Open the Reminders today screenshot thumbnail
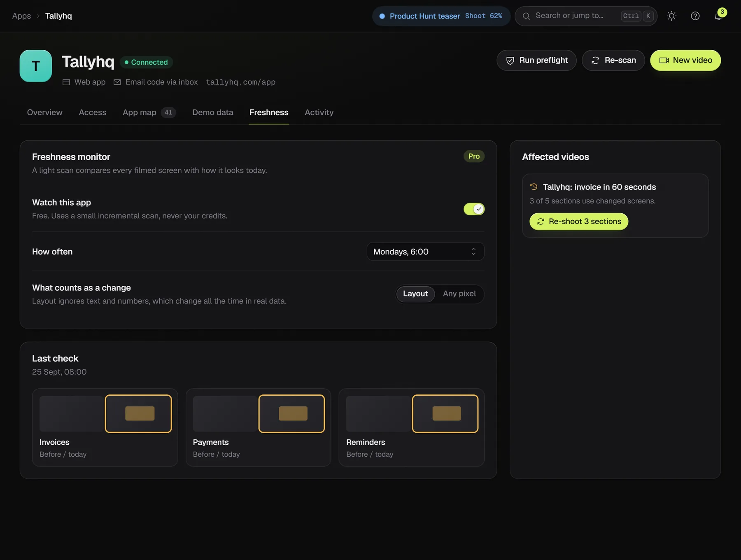This screenshot has height=560, width=741. pyautogui.click(x=445, y=414)
